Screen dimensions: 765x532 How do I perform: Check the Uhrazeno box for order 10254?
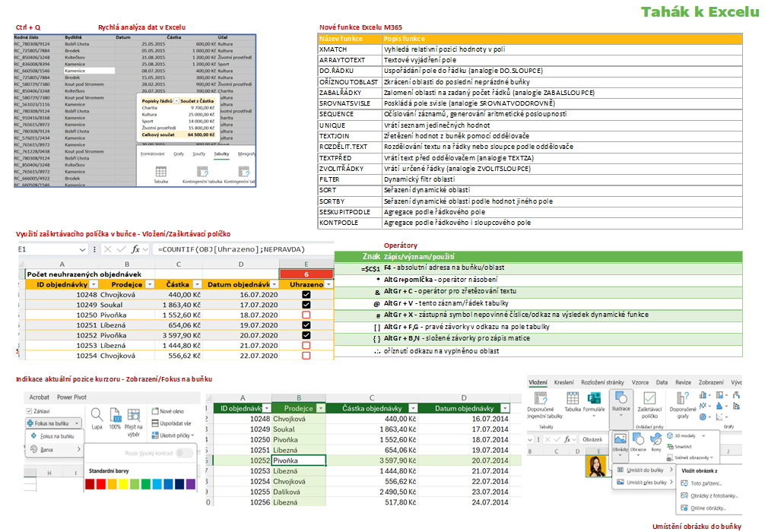click(306, 356)
